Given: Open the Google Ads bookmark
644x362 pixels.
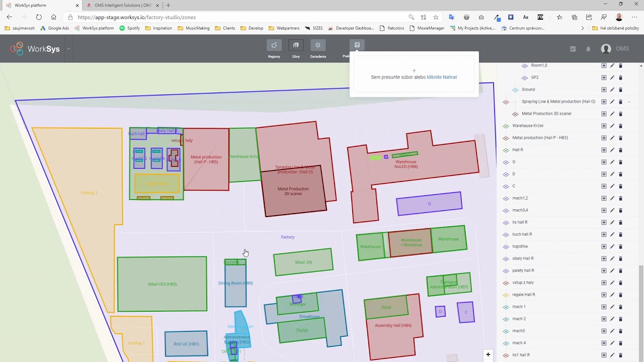Looking at the screenshot, I should click(54, 28).
